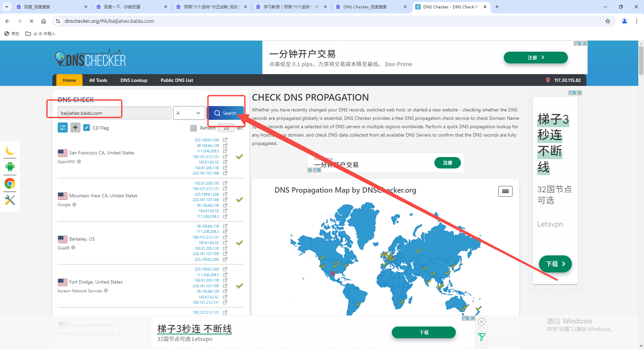Open the tools wrench sidebar icon
Viewport: 644px width, 349px height.
(x=10, y=200)
